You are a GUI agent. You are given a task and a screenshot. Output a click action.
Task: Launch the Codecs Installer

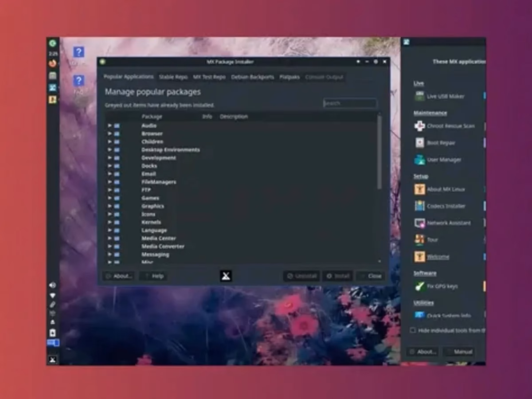[x=445, y=206]
